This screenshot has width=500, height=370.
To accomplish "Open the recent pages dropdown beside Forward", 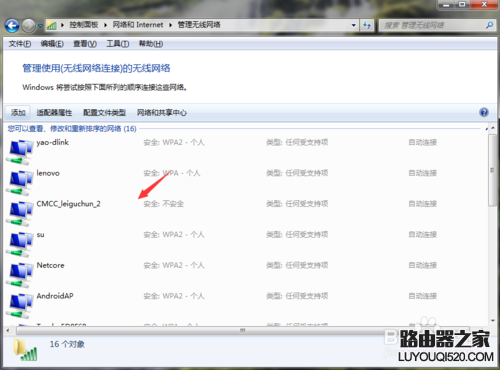I will click(x=40, y=25).
